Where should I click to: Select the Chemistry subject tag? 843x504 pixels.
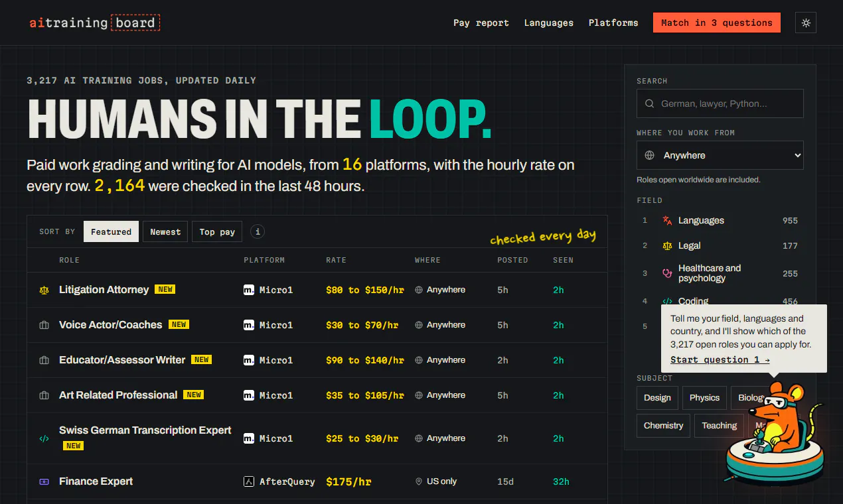pyautogui.click(x=663, y=426)
